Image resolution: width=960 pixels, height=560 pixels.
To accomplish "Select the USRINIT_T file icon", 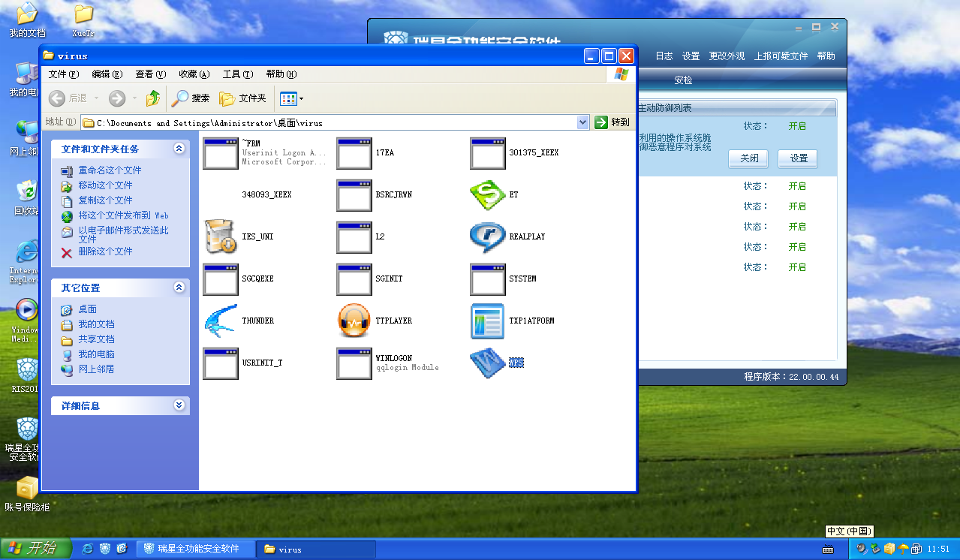I will (221, 363).
